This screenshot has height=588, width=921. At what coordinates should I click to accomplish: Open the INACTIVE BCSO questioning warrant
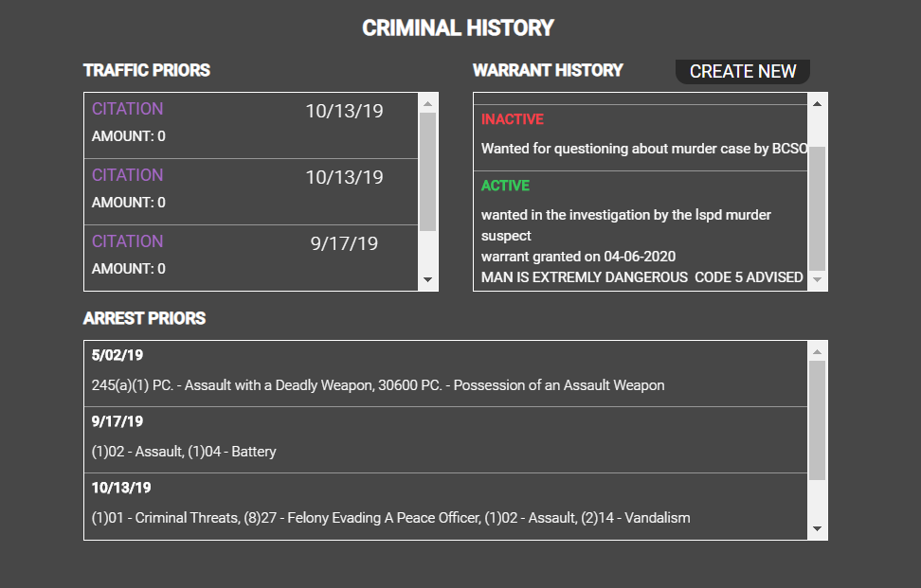(641, 138)
